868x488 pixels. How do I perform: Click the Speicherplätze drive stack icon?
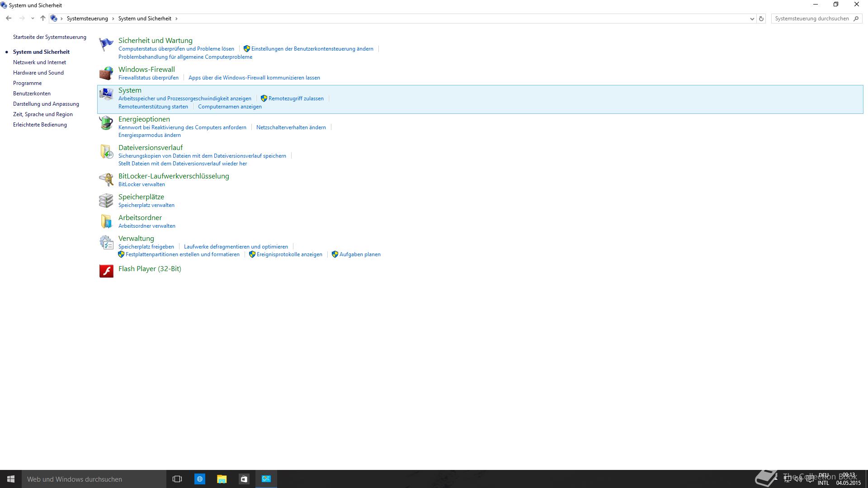pos(106,201)
